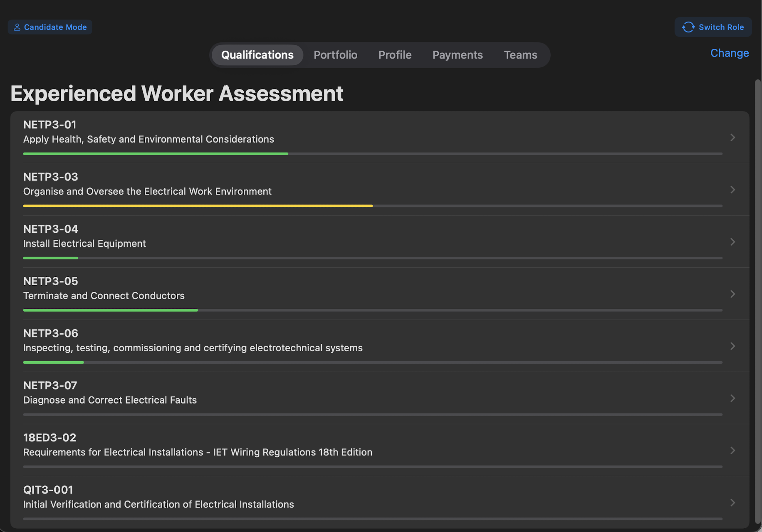
Task: Expand the NETP3-06 Inspecting and testing entry
Action: (732, 346)
